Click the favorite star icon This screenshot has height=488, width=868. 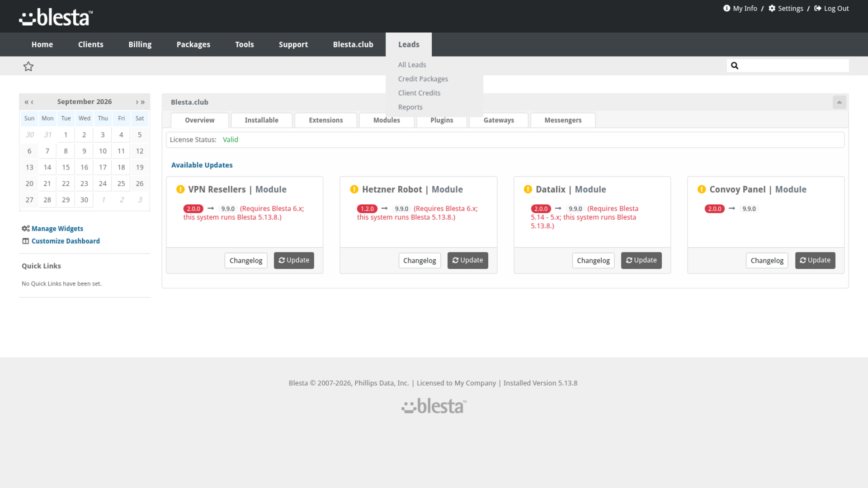[x=28, y=66]
